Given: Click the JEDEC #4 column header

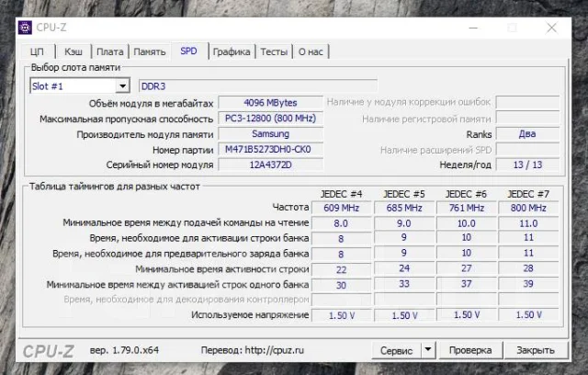Looking at the screenshot, I should pos(341,194).
